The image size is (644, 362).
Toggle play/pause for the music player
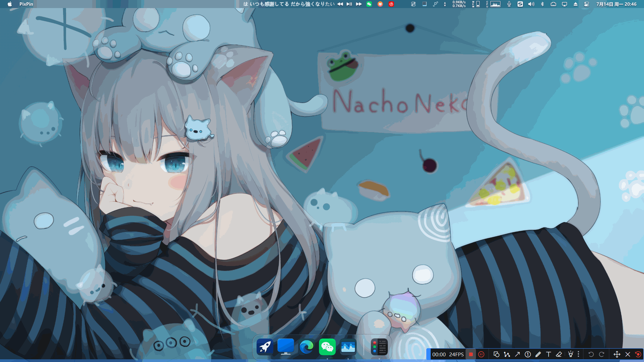click(349, 4)
